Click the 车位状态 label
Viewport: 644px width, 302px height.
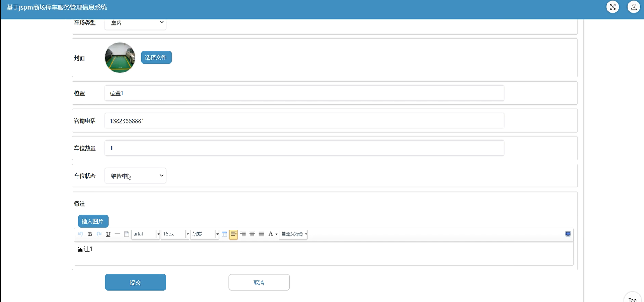click(85, 176)
